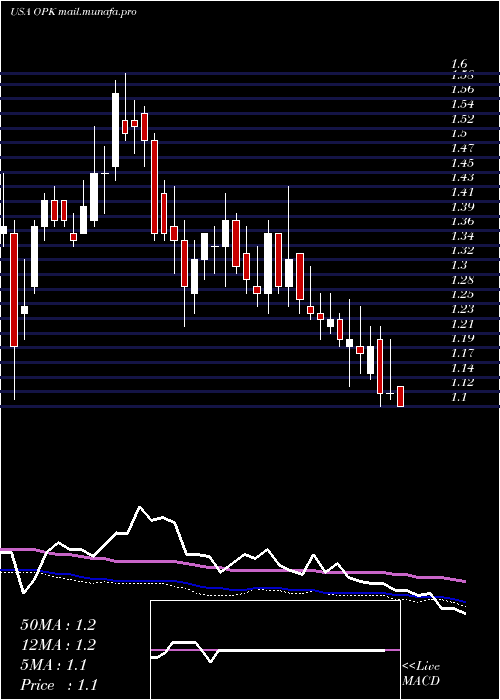Screen dimensions: 500x700
Task: Click the <<Live MACD label
Action: coord(421,674)
